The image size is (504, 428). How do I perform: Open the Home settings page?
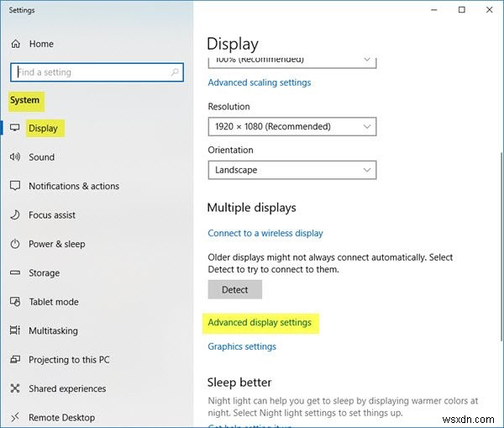(41, 44)
